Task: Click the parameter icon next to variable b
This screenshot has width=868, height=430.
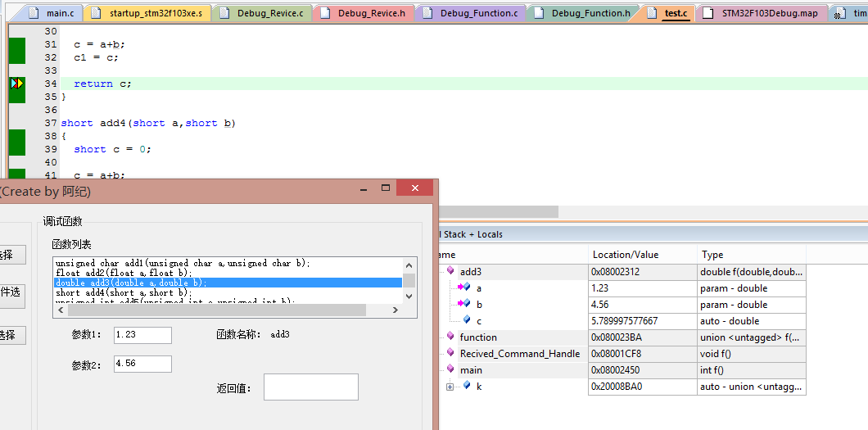Action: 464,304
